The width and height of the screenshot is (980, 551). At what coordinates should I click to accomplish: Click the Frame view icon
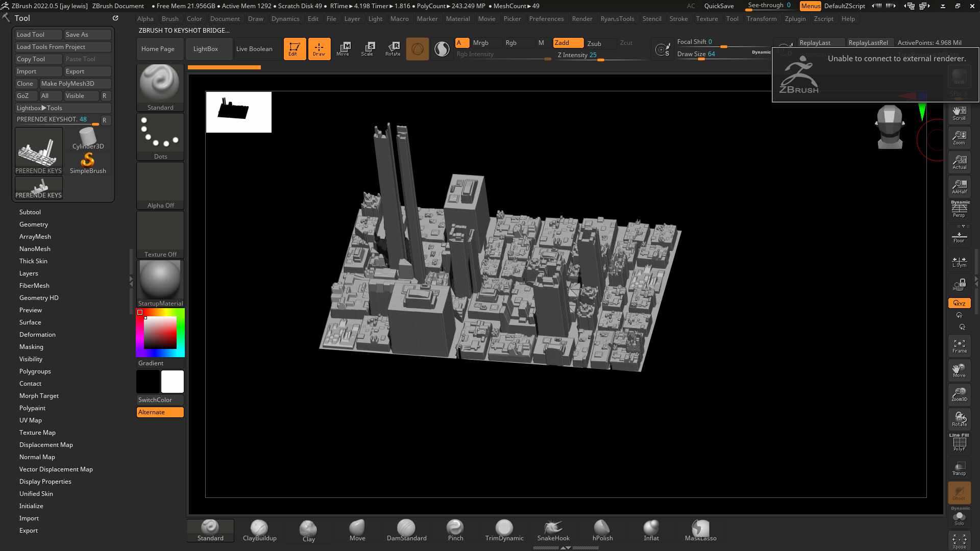tap(959, 345)
